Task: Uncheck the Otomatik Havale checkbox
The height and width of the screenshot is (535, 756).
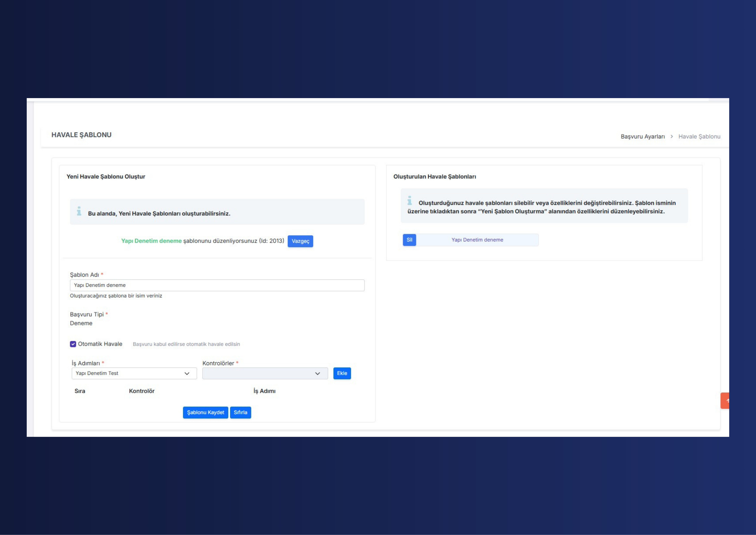Action: pos(73,344)
